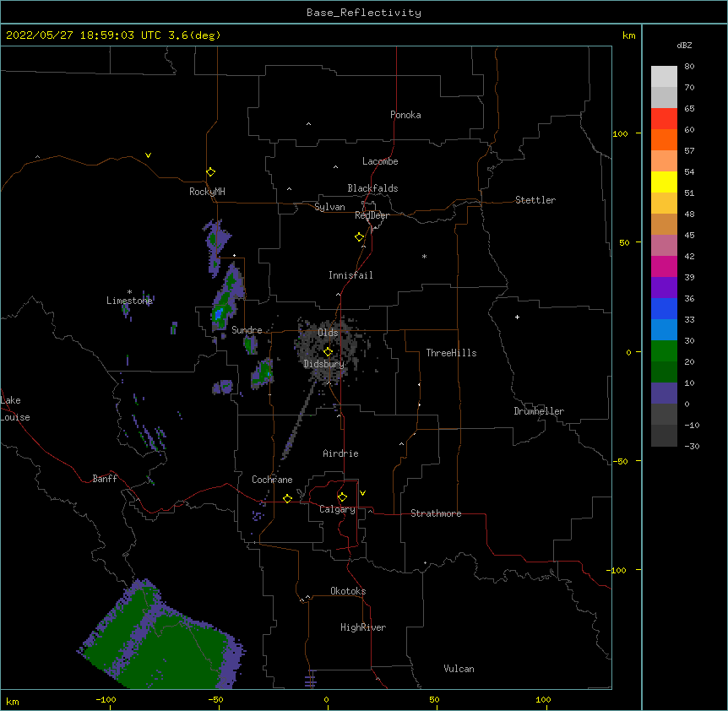
Task: Click the Ponoka city label
Action: pyautogui.click(x=405, y=115)
